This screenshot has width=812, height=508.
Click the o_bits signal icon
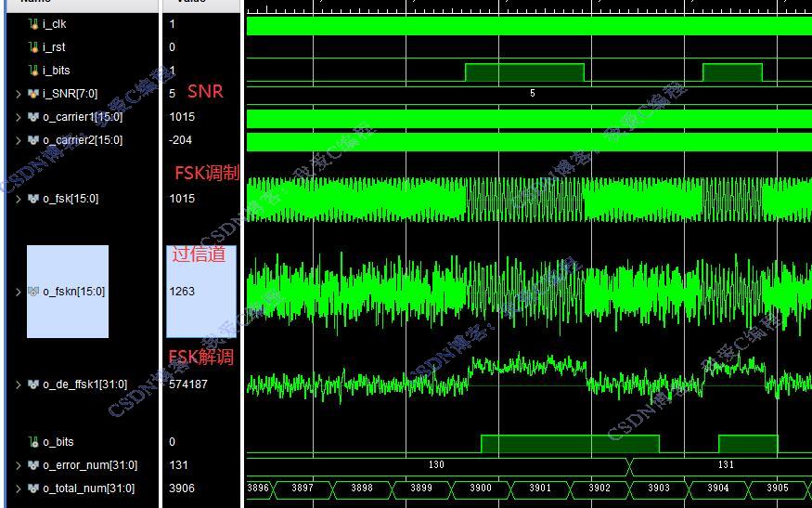click(x=33, y=442)
